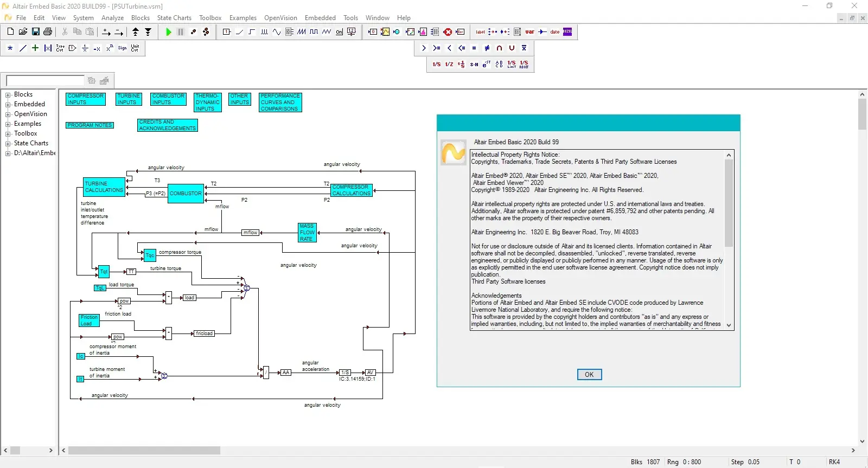
Task: Click the horizontal diagram scrollbar thumb
Action: coord(144,451)
